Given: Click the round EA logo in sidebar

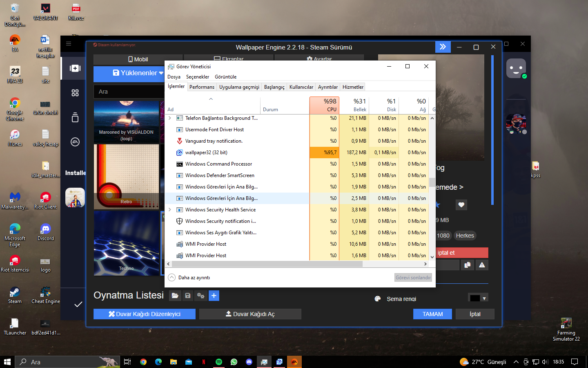Looking at the screenshot, I should click(75, 142).
